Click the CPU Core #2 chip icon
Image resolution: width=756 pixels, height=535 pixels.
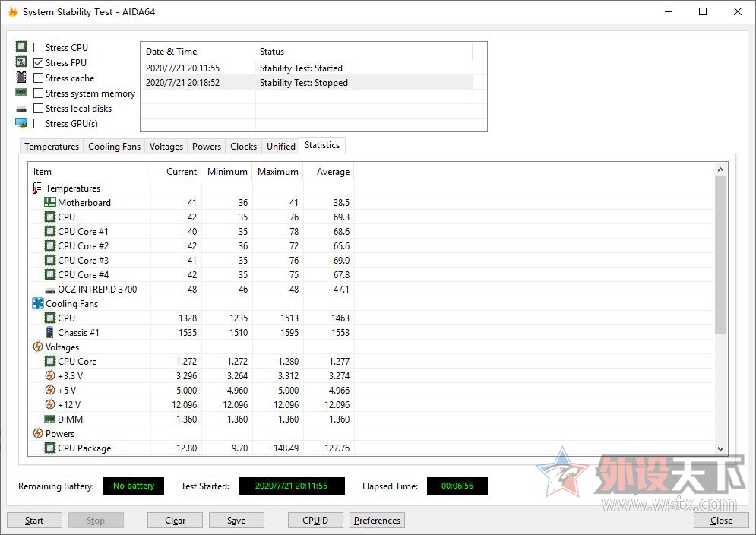click(x=50, y=246)
